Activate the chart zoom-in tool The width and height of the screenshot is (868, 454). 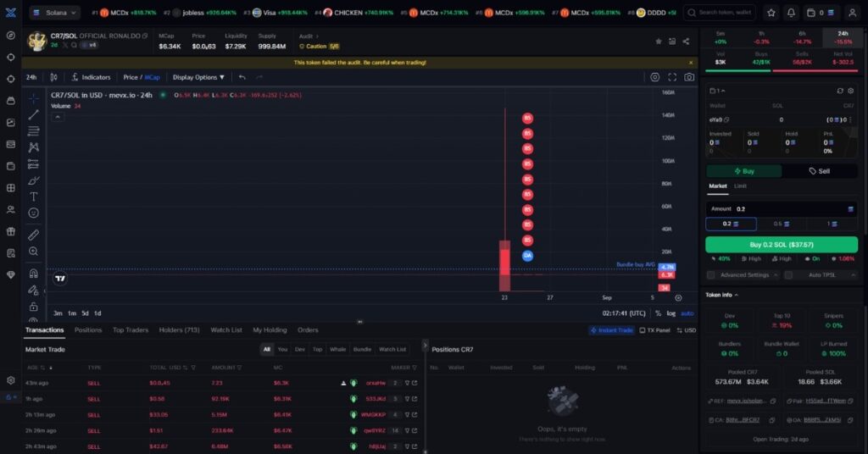33,252
